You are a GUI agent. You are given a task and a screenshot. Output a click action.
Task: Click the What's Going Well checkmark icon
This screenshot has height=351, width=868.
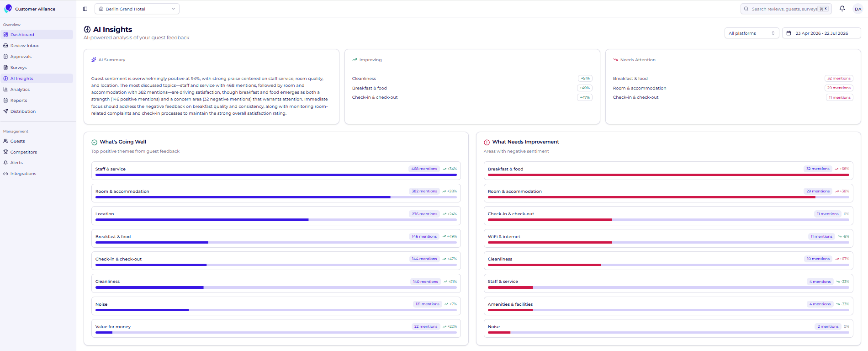click(94, 142)
